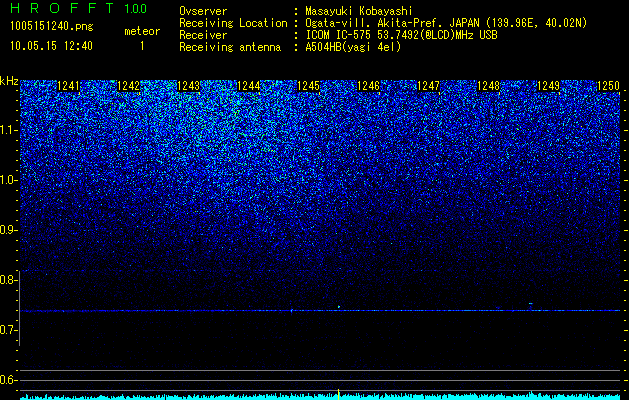
Task: Click the A504HB(yagi 4el) antenna text
Action: [x=353, y=47]
